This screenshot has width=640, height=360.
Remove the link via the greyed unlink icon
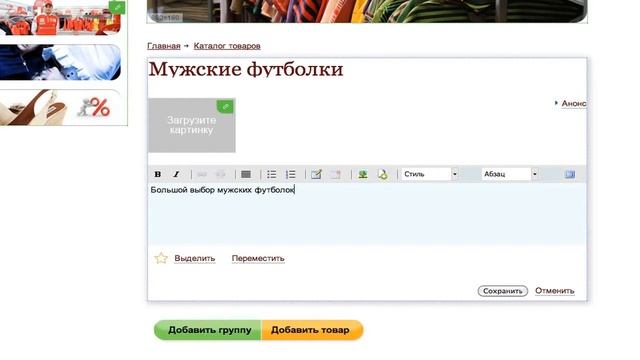[x=220, y=174]
